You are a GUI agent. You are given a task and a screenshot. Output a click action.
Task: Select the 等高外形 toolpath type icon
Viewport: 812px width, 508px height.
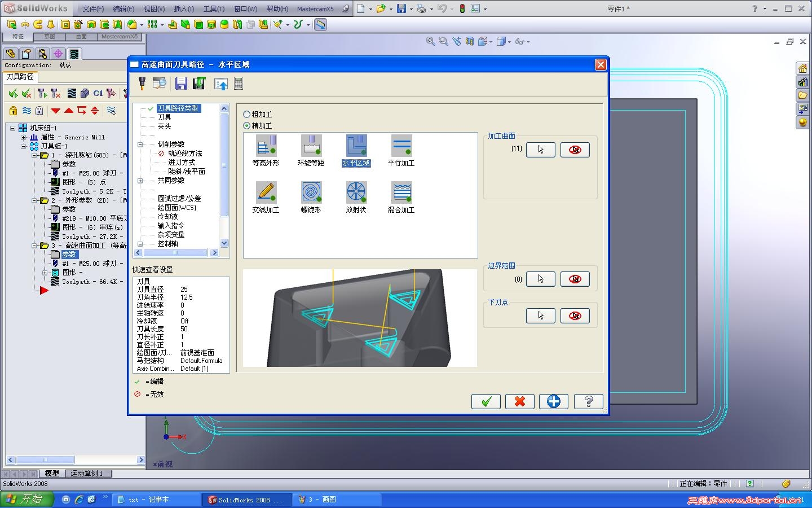coord(266,145)
